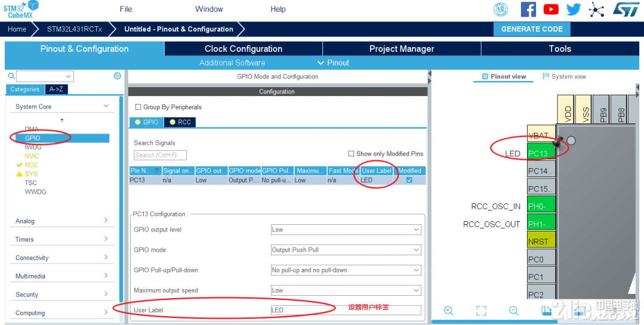The height and width of the screenshot is (325, 644).
Task: Expand the Analog category
Action: pos(106,221)
